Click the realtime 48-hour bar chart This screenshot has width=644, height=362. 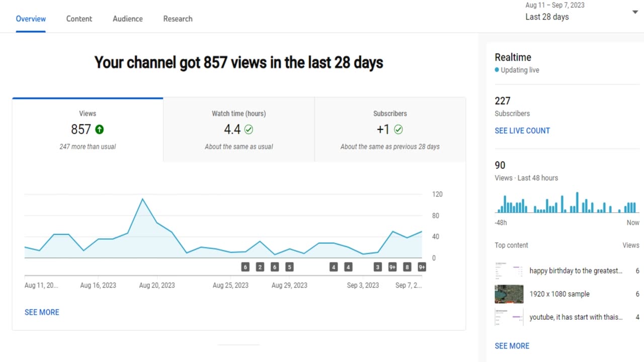pyautogui.click(x=567, y=202)
